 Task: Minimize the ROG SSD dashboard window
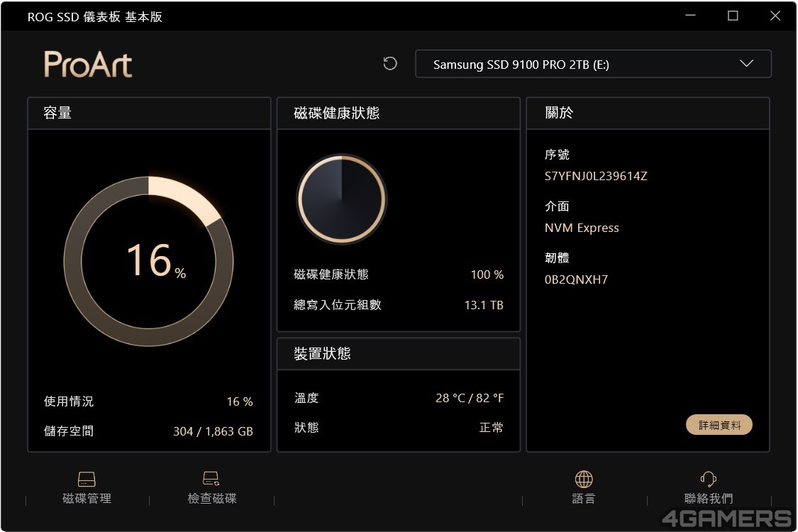[690, 16]
